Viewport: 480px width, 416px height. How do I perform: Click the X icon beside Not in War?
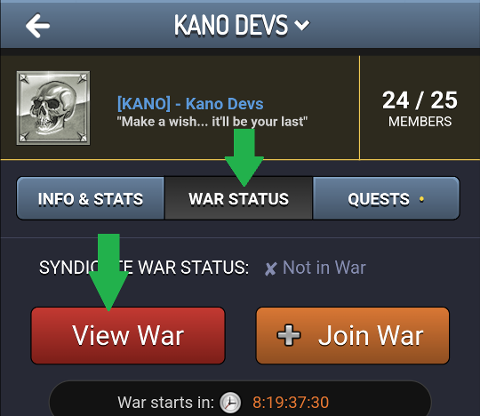click(x=271, y=269)
